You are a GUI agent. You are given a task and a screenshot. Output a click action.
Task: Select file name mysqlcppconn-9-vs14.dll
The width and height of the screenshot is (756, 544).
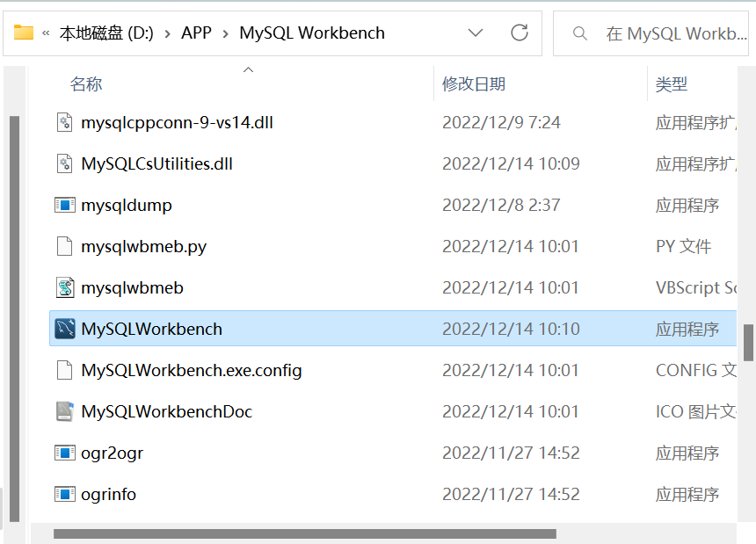tap(177, 122)
